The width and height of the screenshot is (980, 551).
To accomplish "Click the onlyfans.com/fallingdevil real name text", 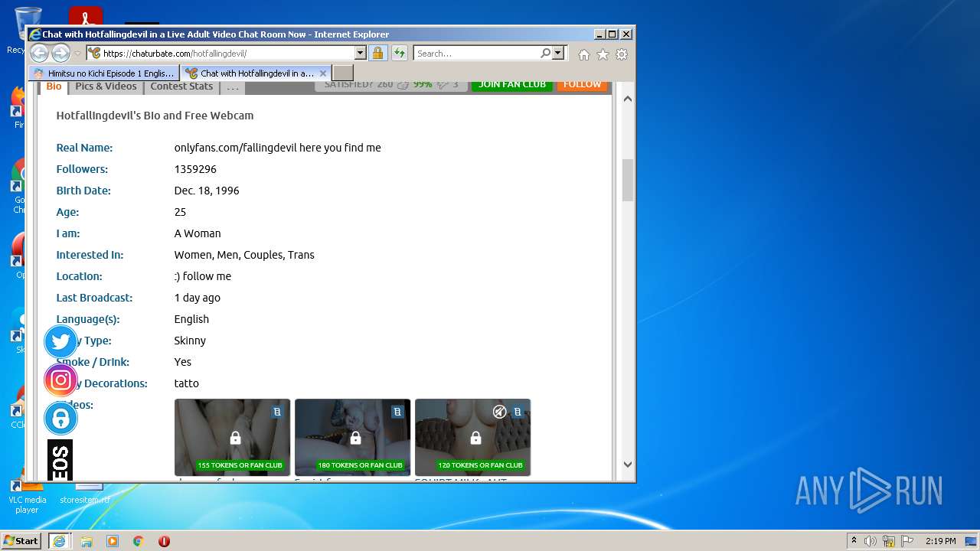I will (x=277, y=148).
